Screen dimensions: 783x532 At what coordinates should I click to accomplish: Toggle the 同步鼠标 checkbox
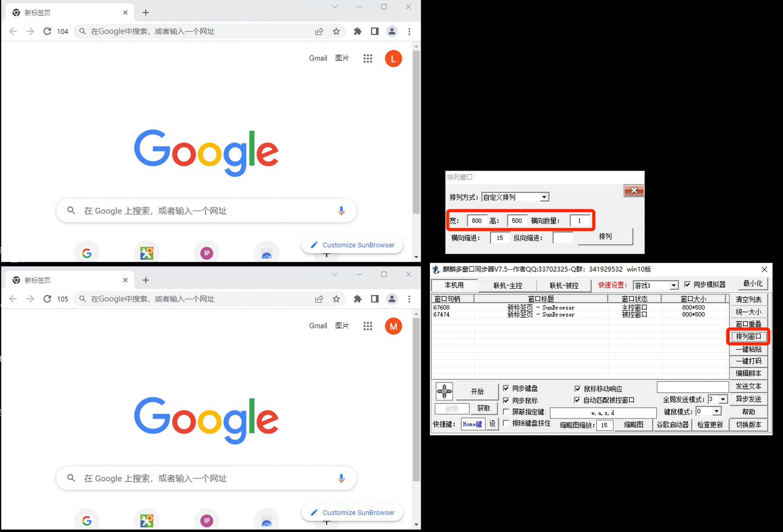coord(506,400)
